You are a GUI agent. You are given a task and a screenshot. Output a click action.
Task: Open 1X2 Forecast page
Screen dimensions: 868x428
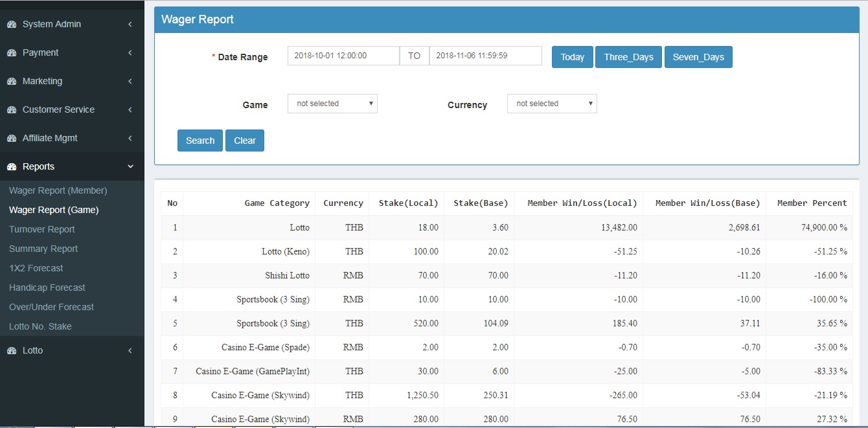pos(36,268)
